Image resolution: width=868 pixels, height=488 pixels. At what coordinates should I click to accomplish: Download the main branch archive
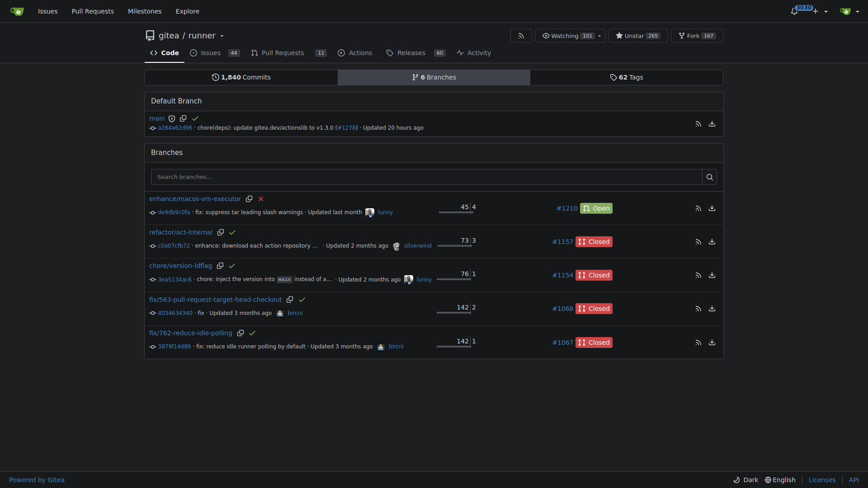(712, 124)
